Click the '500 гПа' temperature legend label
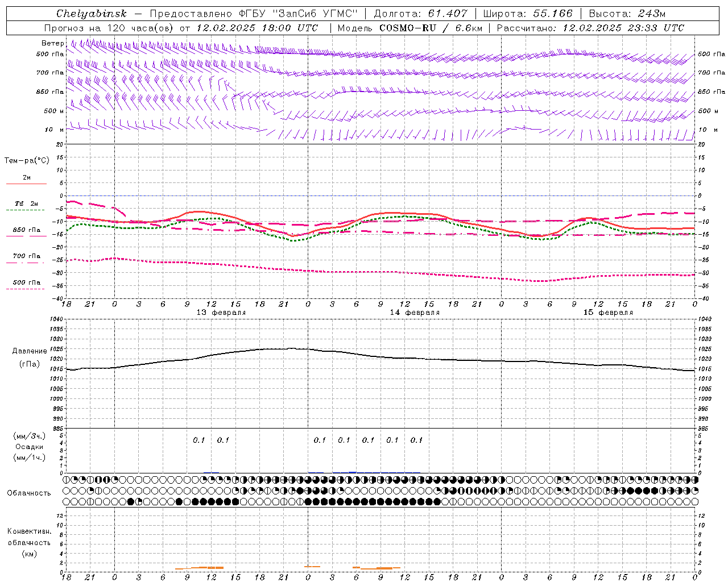 click(27, 282)
